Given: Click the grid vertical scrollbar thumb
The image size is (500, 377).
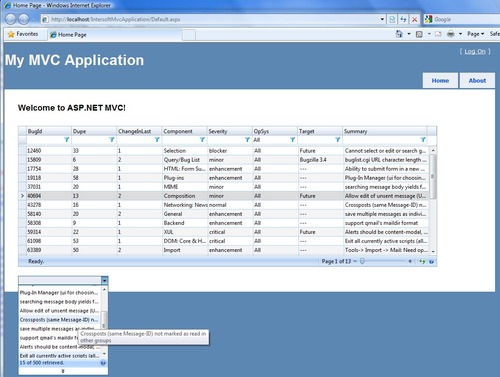Looking at the screenshot, I should click(433, 177).
